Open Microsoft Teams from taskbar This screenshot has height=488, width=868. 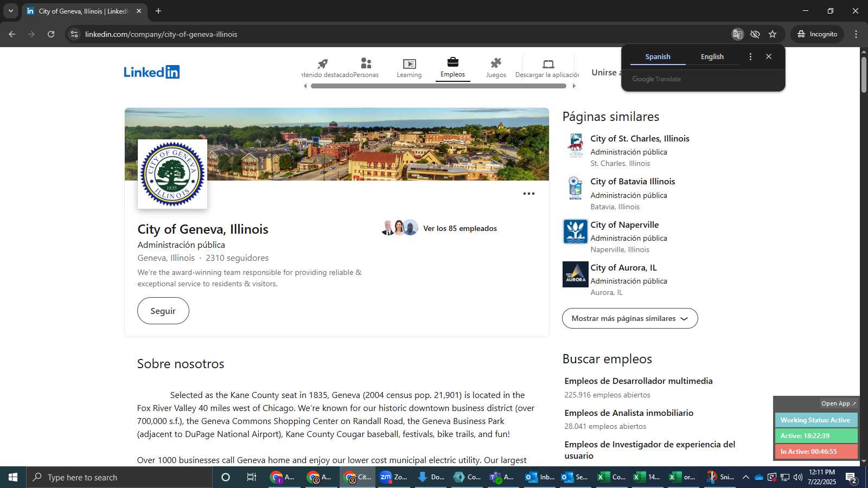[502, 477]
